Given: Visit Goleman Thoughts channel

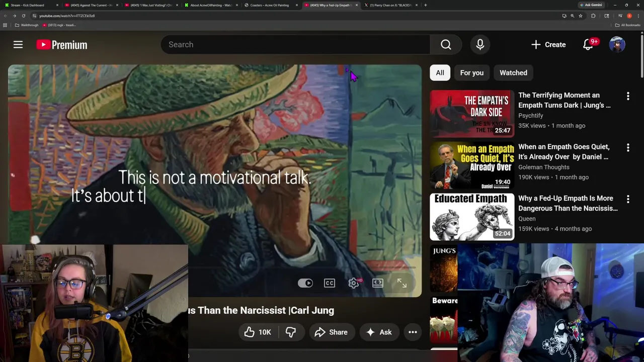Looking at the screenshot, I should point(544,167).
